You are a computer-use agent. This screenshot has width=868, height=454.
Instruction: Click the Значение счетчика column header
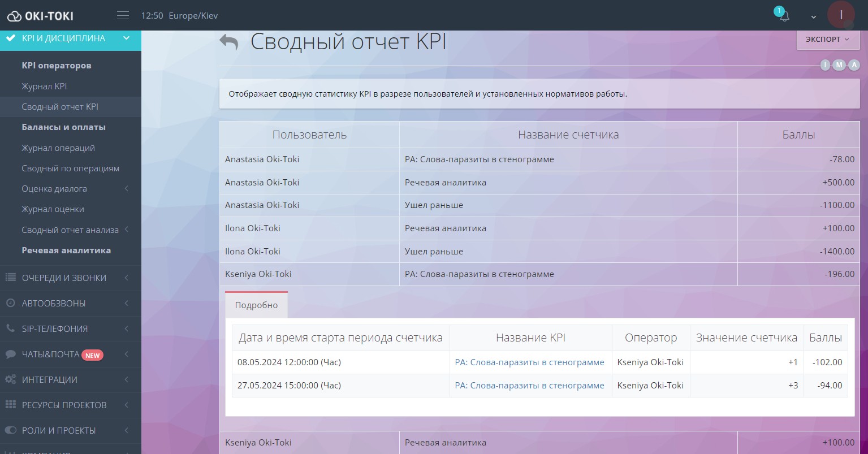pyautogui.click(x=746, y=338)
